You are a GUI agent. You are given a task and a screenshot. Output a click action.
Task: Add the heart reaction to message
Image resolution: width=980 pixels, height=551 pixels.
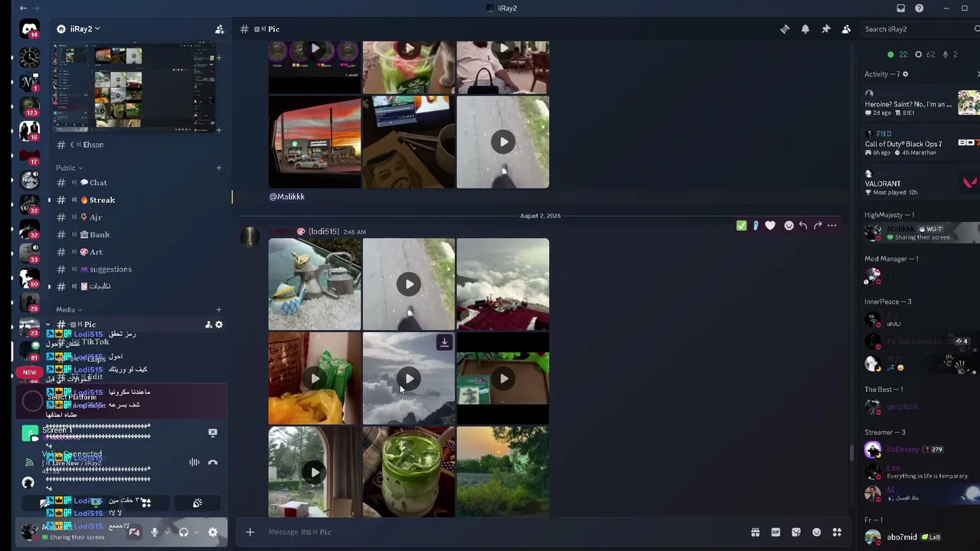pyautogui.click(x=770, y=226)
